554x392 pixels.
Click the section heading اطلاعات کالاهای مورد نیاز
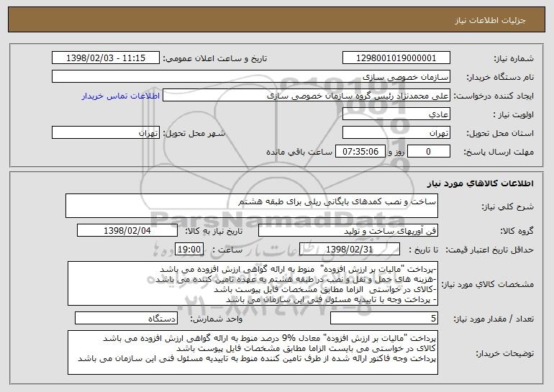coord(480,183)
